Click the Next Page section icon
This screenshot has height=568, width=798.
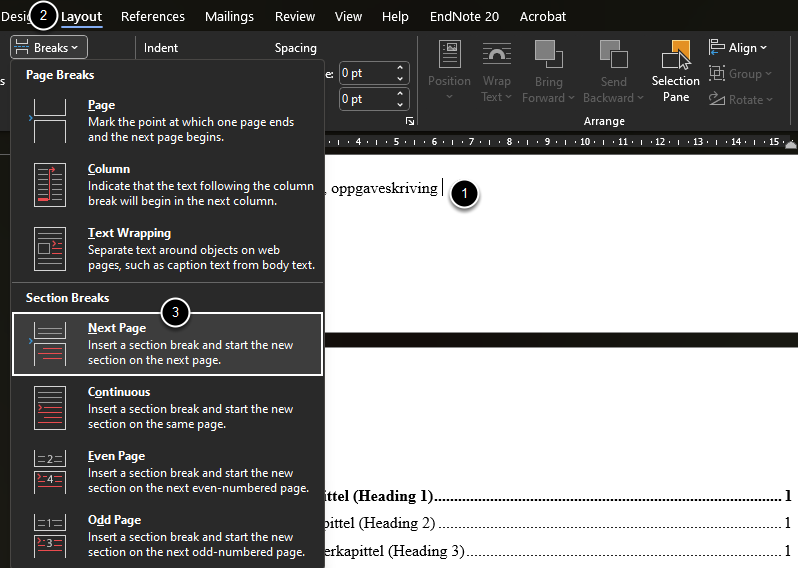coord(49,344)
